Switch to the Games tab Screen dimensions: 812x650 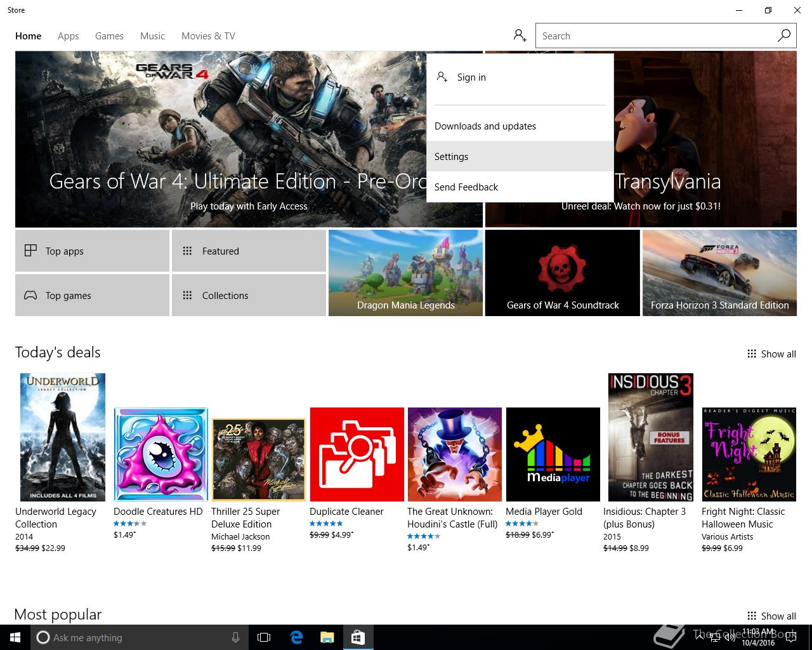109,36
